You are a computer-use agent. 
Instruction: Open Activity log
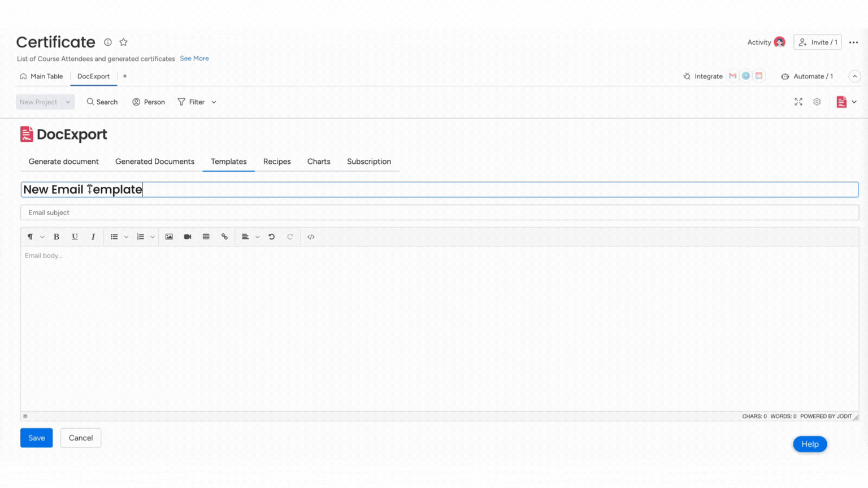pos(766,42)
